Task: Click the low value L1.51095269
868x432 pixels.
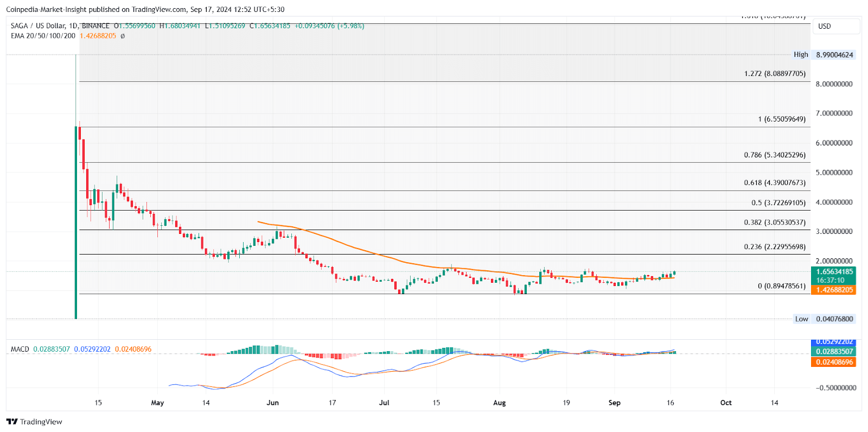Action: point(225,26)
